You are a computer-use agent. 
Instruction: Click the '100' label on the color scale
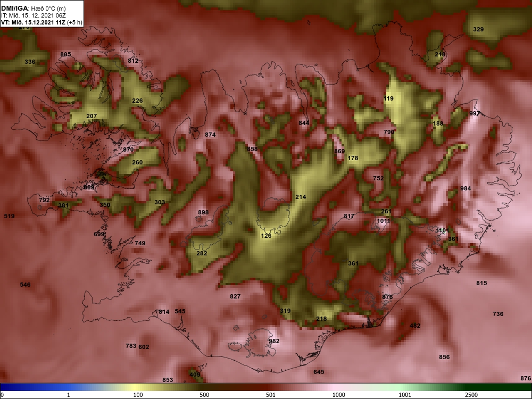(138, 395)
